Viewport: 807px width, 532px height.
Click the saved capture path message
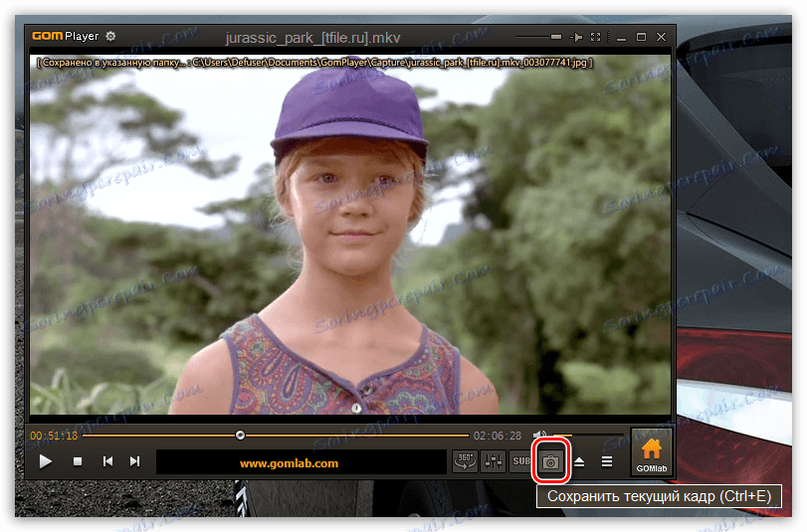point(314,63)
